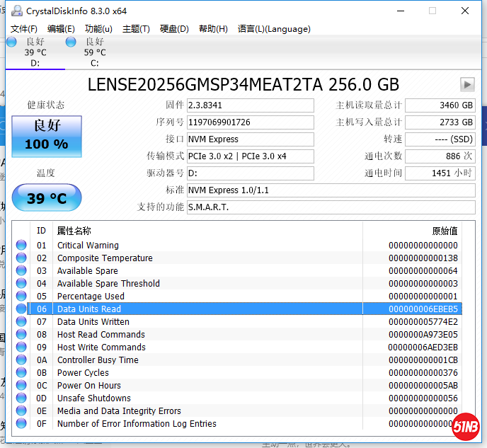Select the D: drive 39 °C tab
487x448 pixels.
pos(35,52)
